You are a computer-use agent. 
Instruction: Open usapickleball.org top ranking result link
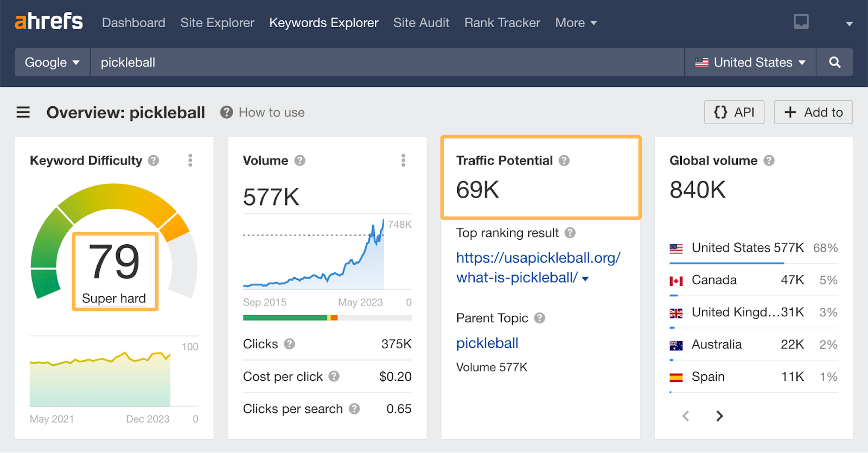click(538, 267)
